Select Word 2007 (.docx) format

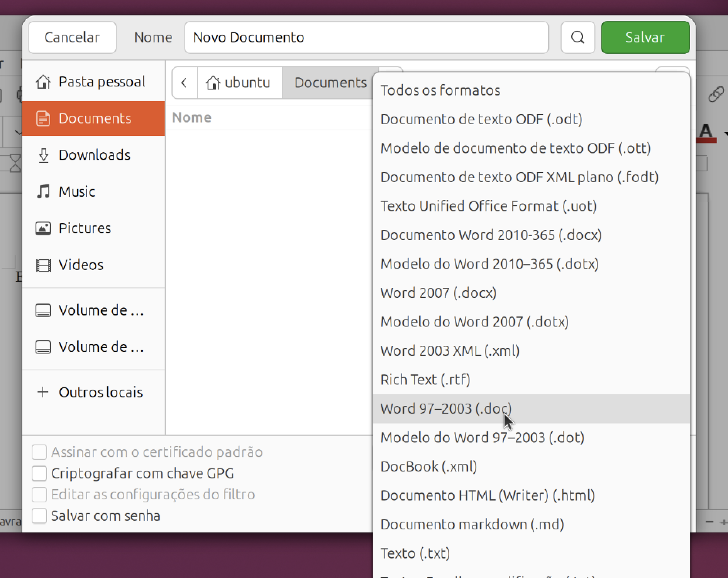(x=531, y=293)
